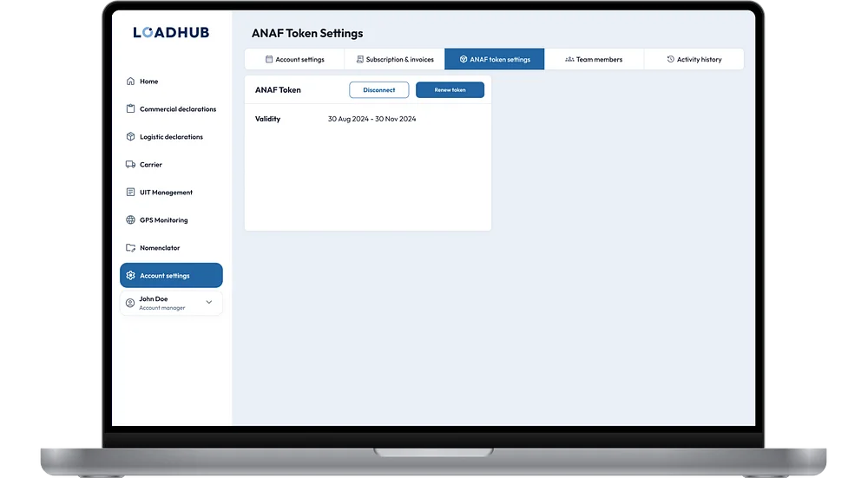
Task: Switch to the Account settings tab
Action: pos(294,59)
